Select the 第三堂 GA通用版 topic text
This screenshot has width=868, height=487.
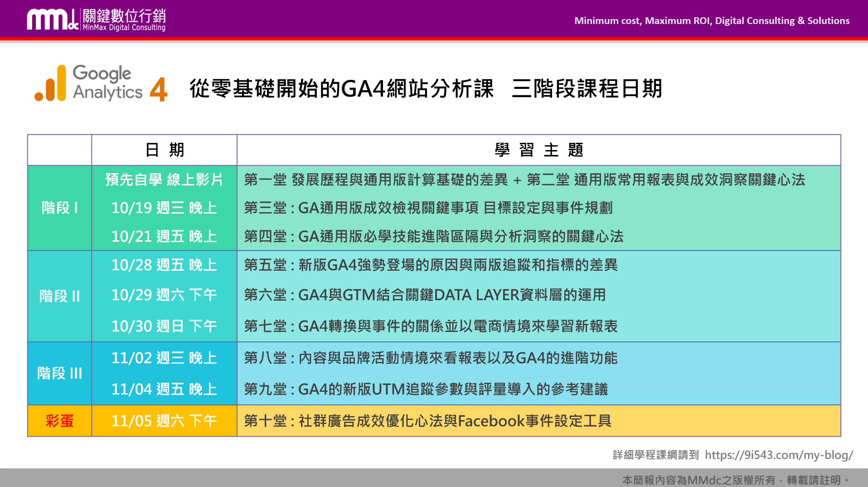[428, 208]
